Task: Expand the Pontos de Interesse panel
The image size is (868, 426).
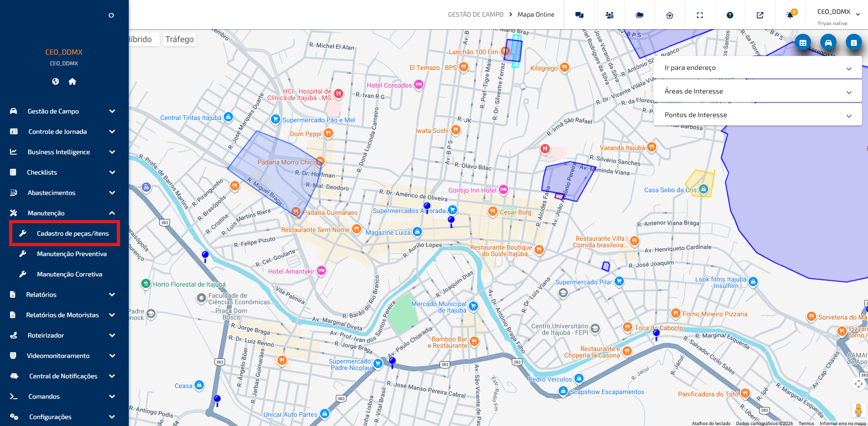Action: (x=757, y=115)
